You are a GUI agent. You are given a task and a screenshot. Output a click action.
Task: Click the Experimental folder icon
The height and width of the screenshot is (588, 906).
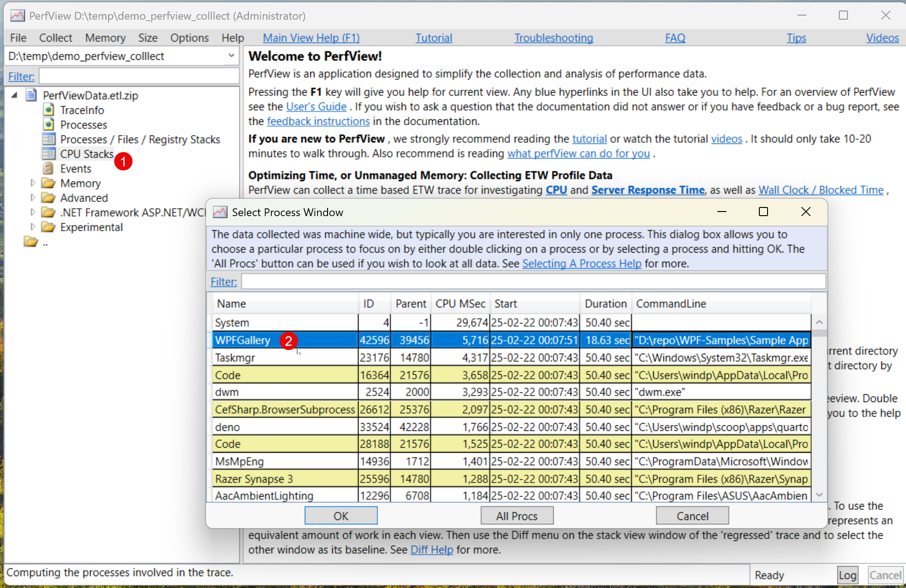point(48,227)
